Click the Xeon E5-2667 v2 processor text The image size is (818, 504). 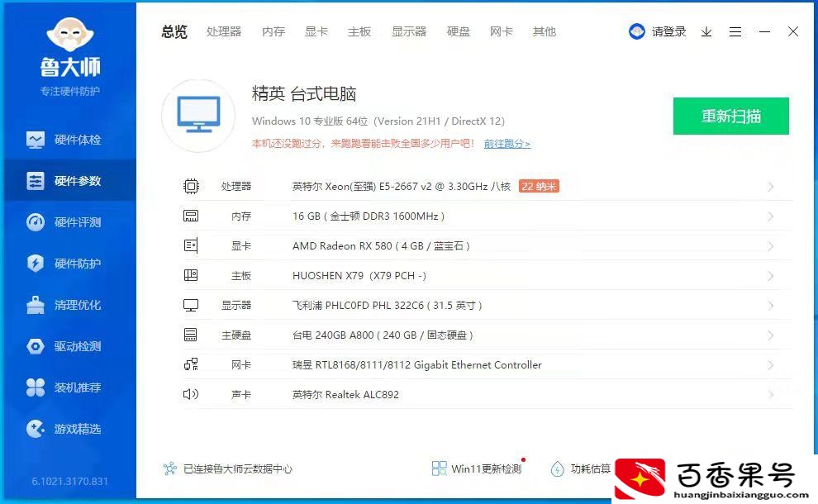(x=402, y=186)
